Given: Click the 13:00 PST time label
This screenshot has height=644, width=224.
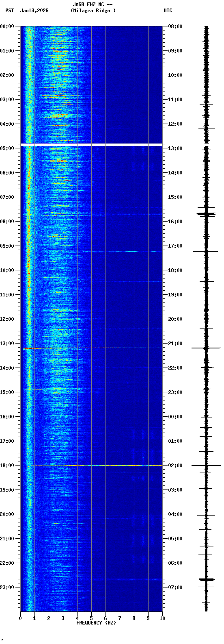Looking at the screenshot, I should pos(7,344).
